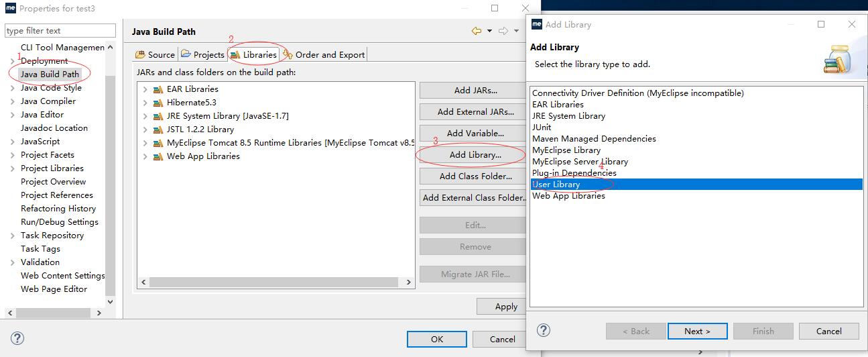This screenshot has height=357, width=868.
Task: Select Java Editor in sidebar
Action: tap(42, 115)
